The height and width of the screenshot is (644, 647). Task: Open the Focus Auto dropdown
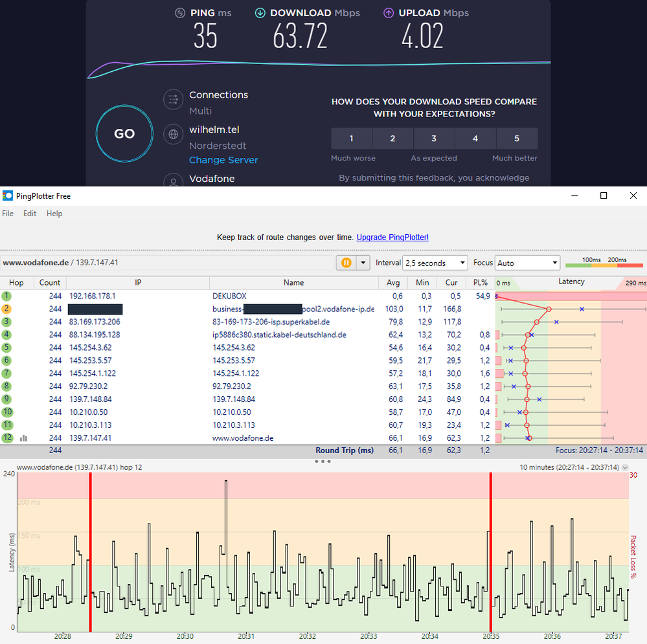click(527, 263)
